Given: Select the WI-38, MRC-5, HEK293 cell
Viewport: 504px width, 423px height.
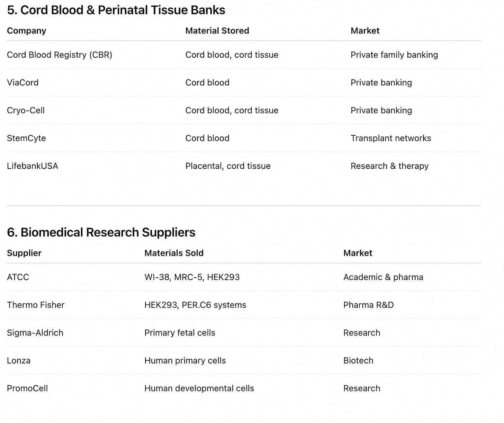Looking at the screenshot, I should 192,277.
